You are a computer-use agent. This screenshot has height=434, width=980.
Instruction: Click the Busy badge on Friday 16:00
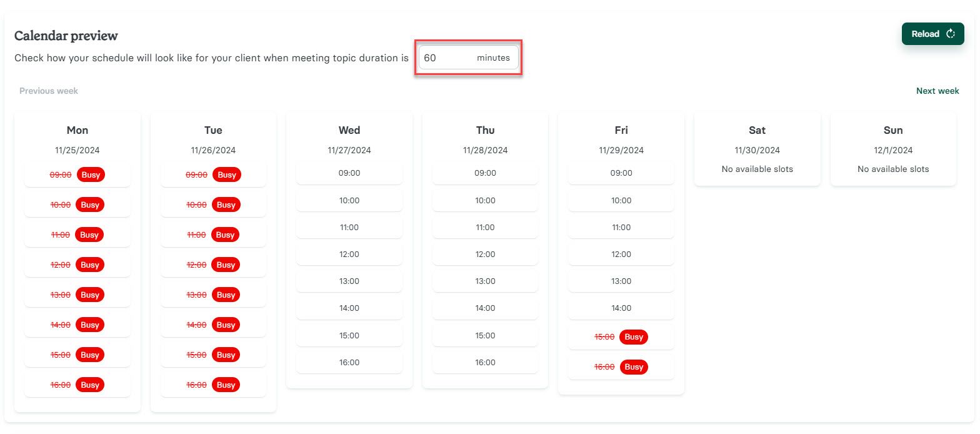[633, 366]
